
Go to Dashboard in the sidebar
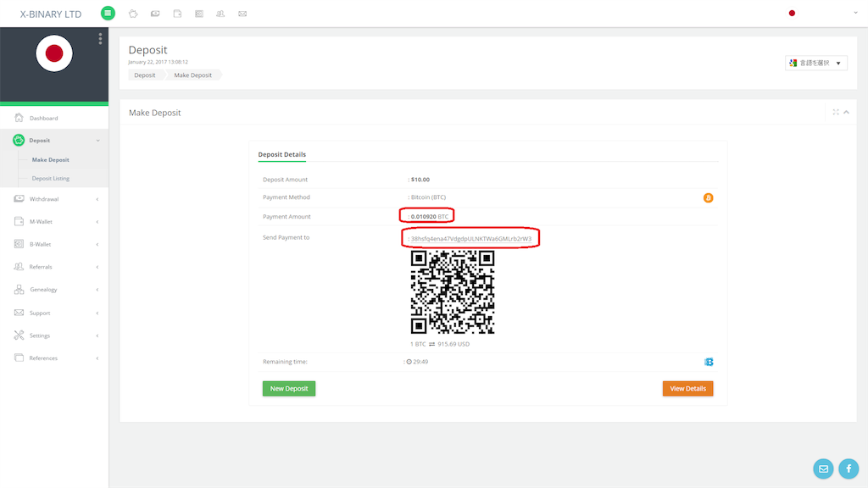[54, 118]
